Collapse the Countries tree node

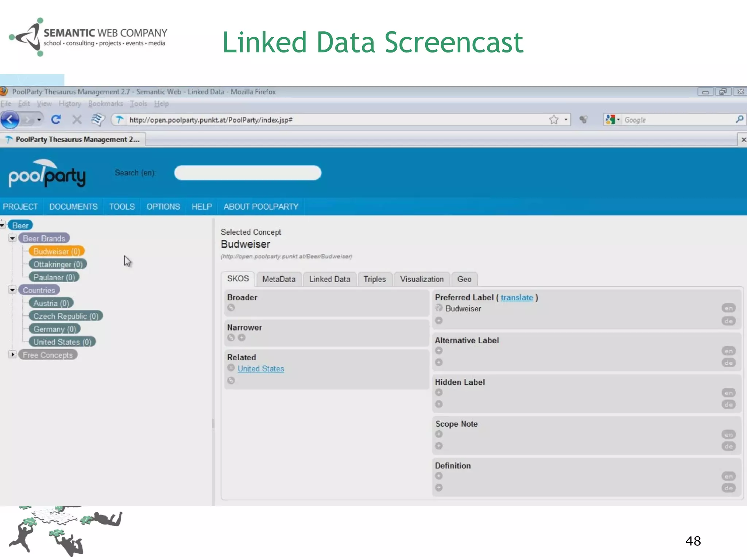12,290
